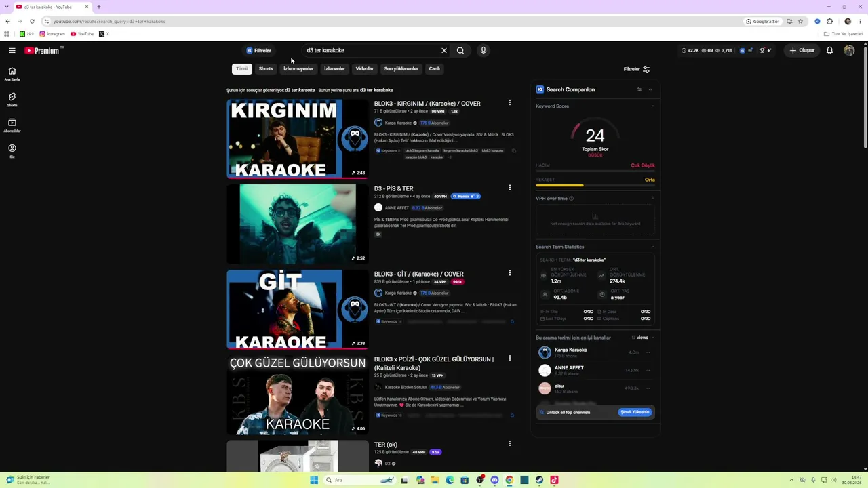Open Karga Karaoke in top channels list

[x=571, y=350]
